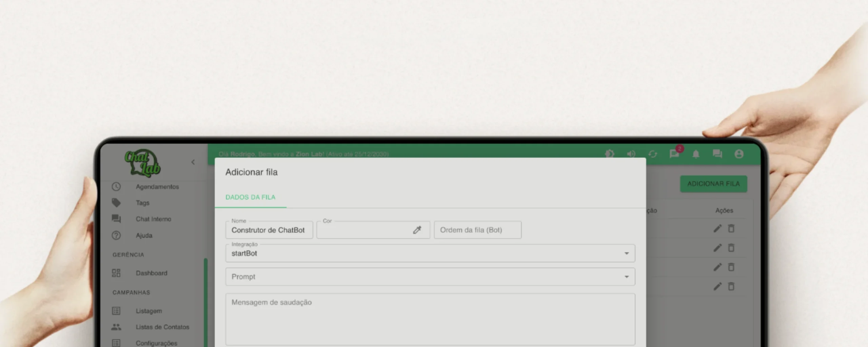Viewport: 868px width, 347px height.
Task: Click the Mensagem de saudação text area
Action: click(430, 320)
